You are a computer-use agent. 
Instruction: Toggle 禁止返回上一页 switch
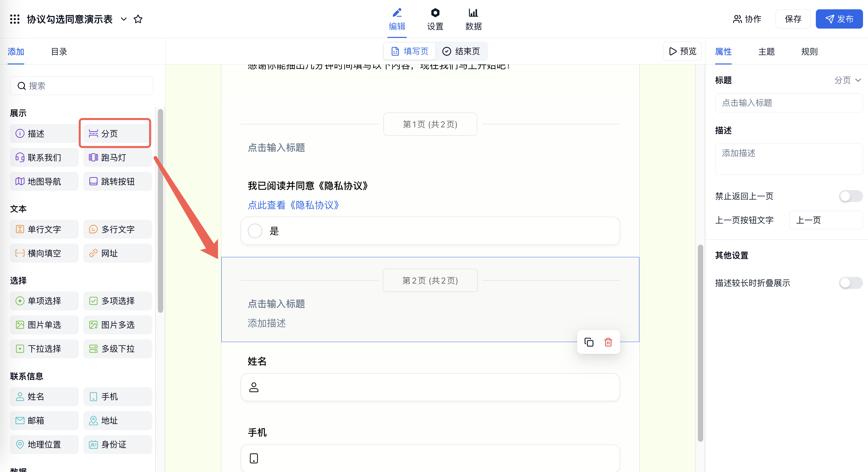click(850, 196)
